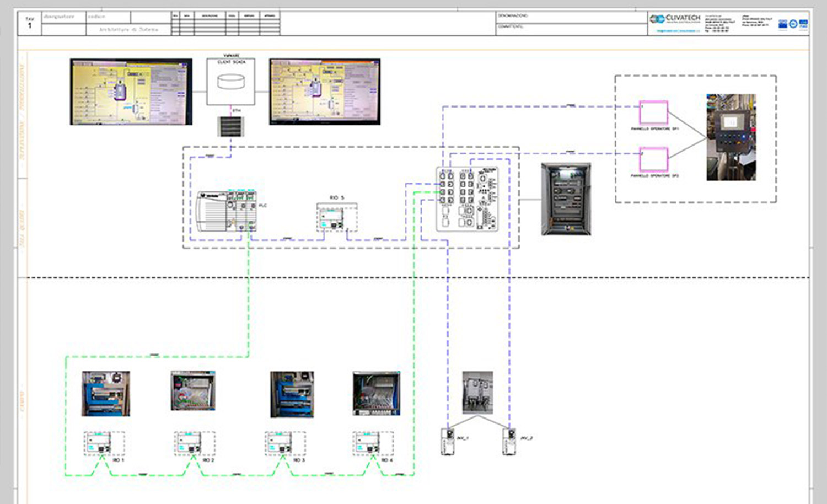Click the "INV_2" label text

527,438
